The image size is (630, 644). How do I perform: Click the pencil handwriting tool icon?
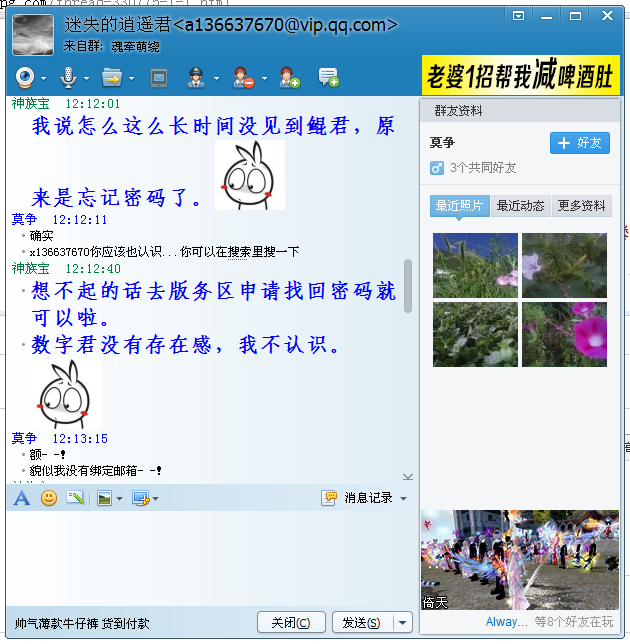(x=75, y=498)
